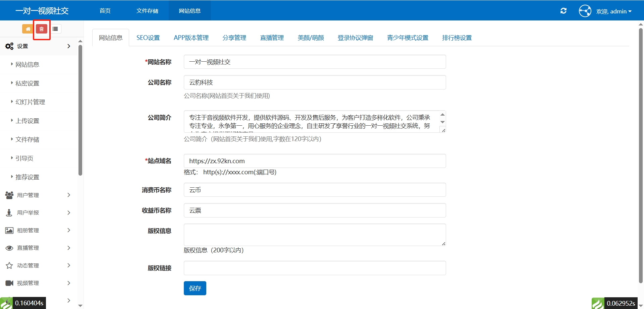Click the red trash clear-cache icon
Image resolution: width=644 pixels, height=309 pixels.
pos(42,29)
